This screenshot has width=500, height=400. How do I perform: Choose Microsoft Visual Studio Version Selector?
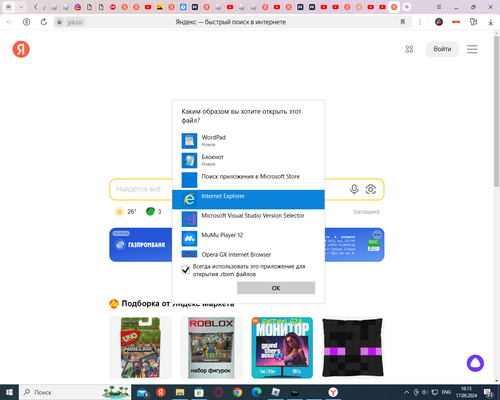tap(248, 219)
